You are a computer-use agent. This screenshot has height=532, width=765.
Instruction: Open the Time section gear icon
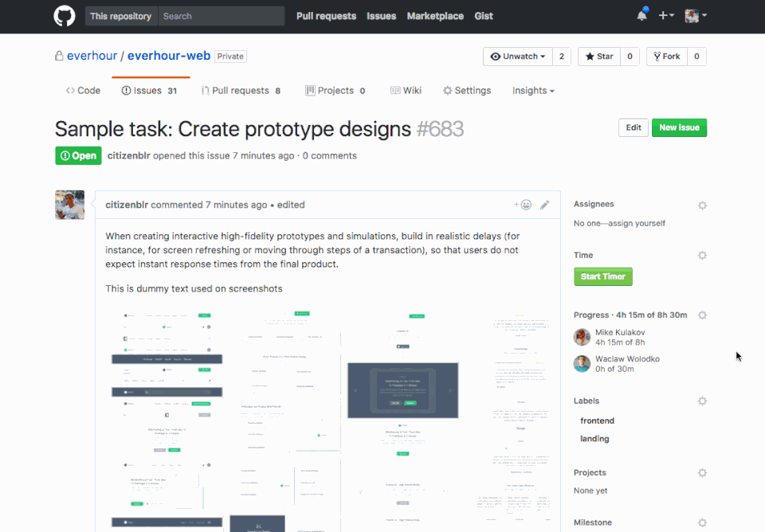point(702,255)
